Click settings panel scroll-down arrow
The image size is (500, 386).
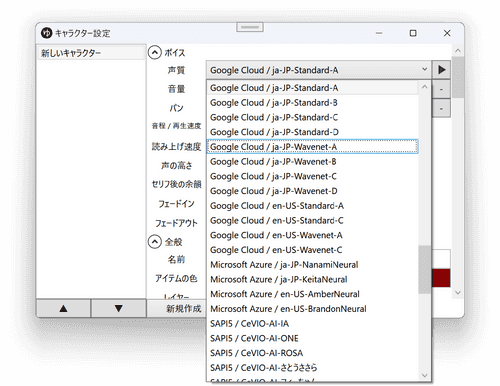[458, 293]
